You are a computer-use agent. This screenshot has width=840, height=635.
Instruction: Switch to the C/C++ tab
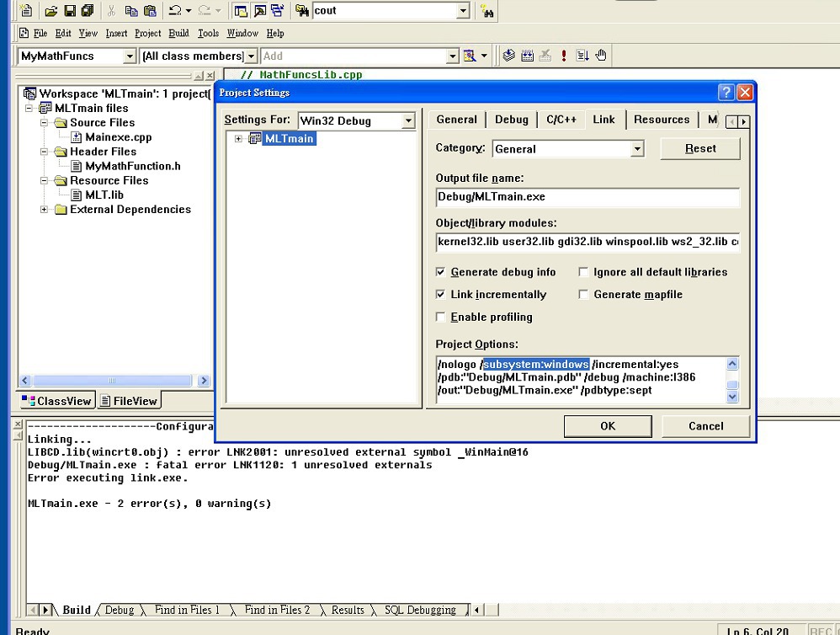click(561, 120)
